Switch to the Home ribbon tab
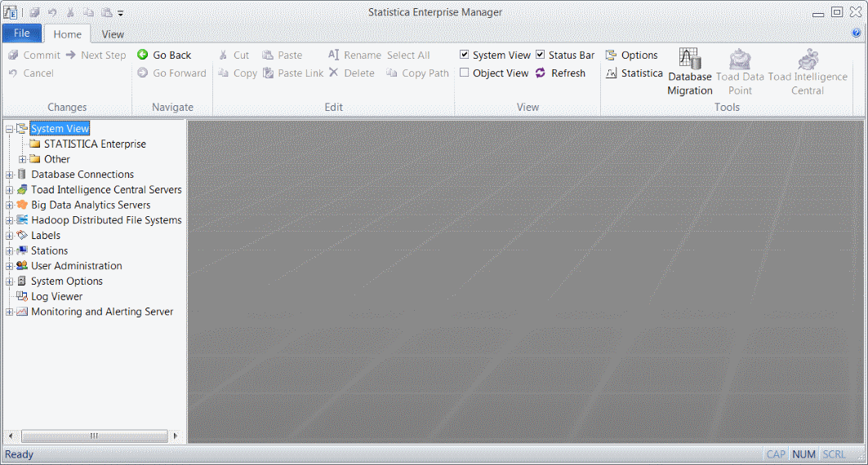This screenshot has height=465, width=868. [68, 33]
